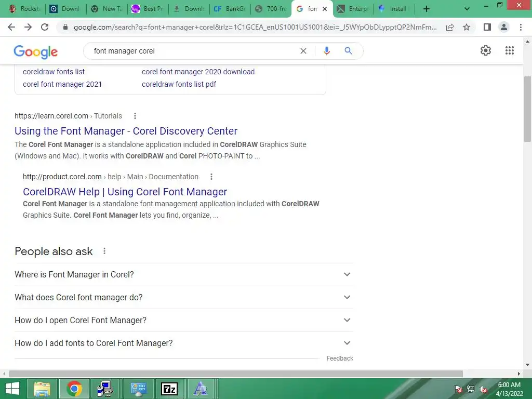Search corel font manager 2021 suggestion
The image size is (532, 399).
click(62, 84)
